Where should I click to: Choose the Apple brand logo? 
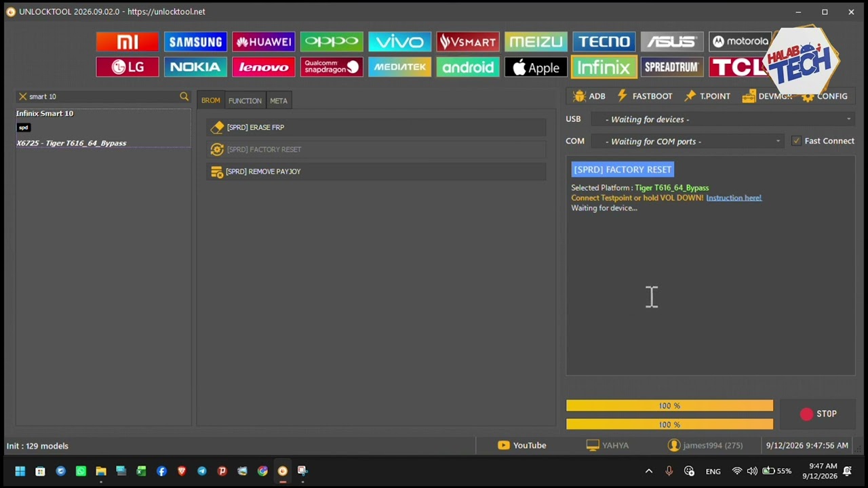click(536, 67)
